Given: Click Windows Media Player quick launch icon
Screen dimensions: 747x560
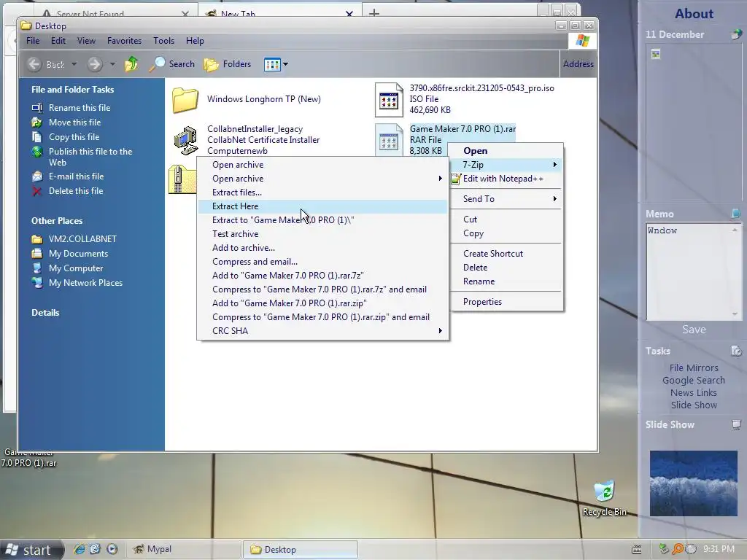Looking at the screenshot, I should point(112,549).
